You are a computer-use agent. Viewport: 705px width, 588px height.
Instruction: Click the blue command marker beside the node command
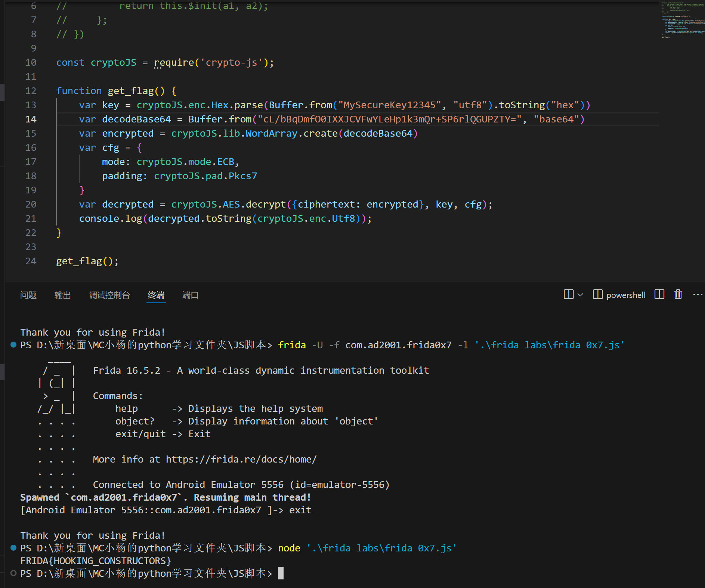13,548
